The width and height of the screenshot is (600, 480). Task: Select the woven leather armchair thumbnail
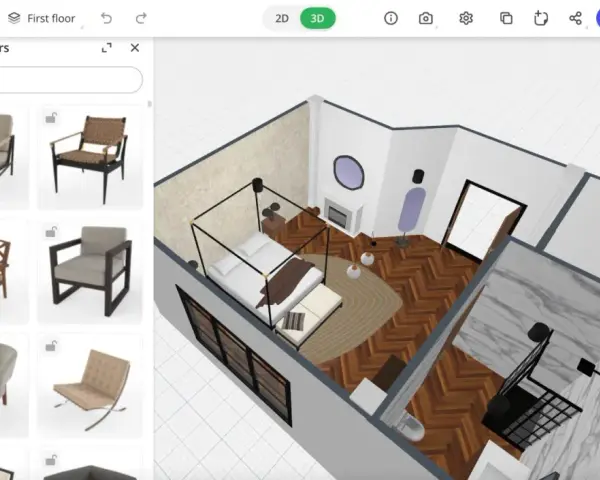(x=90, y=158)
